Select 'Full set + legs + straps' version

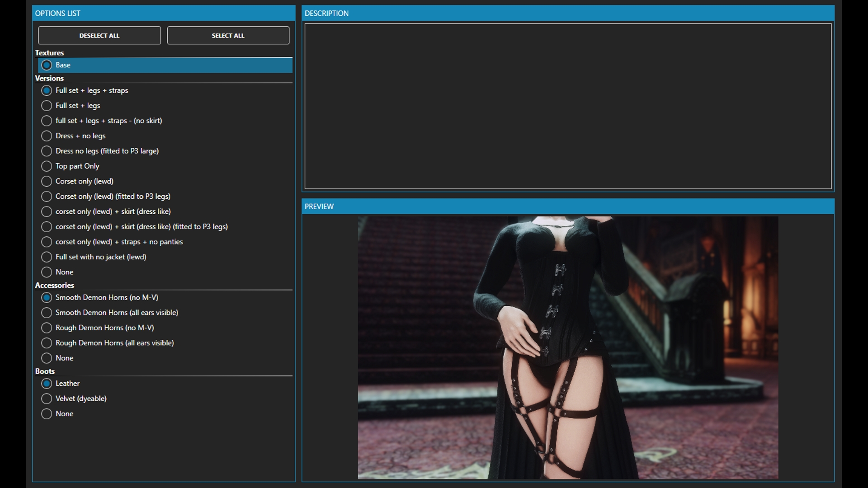(x=85, y=90)
